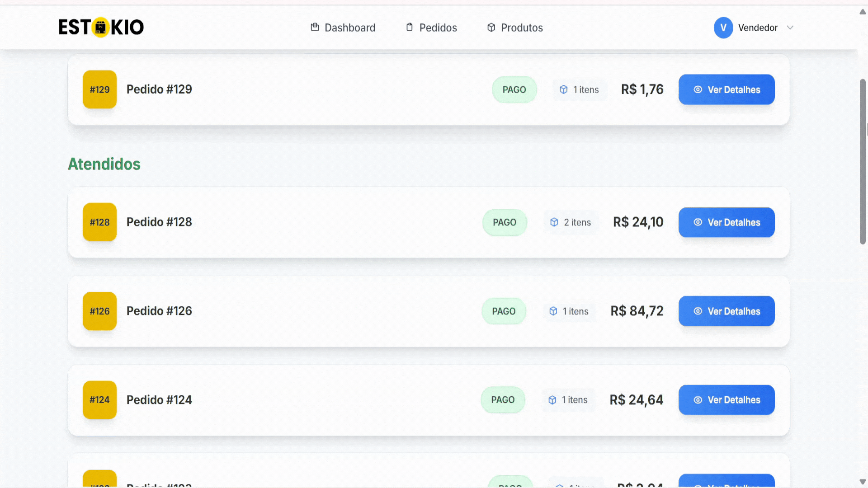Expand the Vendedor dropdown chevron
Image resolution: width=868 pixels, height=488 pixels.
(x=790, y=28)
